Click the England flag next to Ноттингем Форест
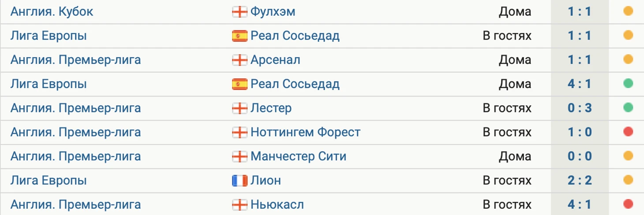The width and height of the screenshot is (644, 215). coord(240,132)
